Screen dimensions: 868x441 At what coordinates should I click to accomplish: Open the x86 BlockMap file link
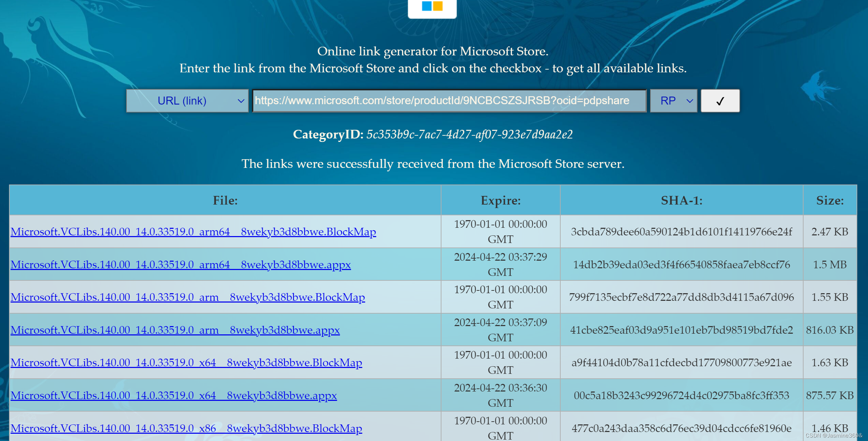186,428
